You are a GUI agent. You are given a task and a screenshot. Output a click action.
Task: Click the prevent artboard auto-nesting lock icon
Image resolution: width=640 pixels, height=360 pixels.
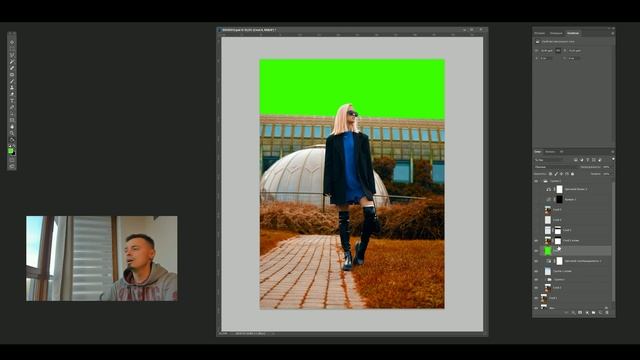(x=567, y=174)
